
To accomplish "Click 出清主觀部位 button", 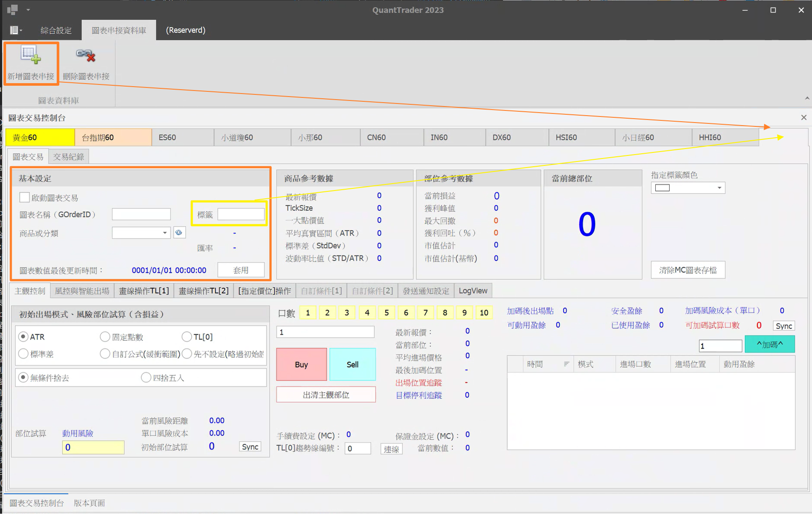I will click(x=326, y=394).
